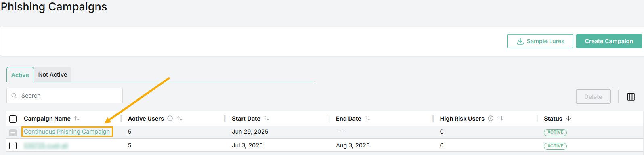Open the column chooser icon
The image size is (644, 155).
click(x=631, y=97)
